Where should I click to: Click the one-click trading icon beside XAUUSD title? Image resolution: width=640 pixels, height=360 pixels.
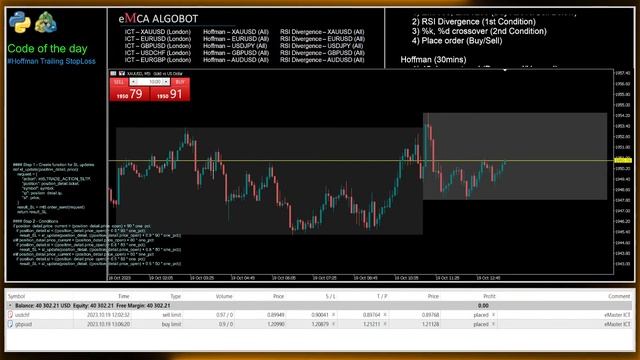point(122,73)
